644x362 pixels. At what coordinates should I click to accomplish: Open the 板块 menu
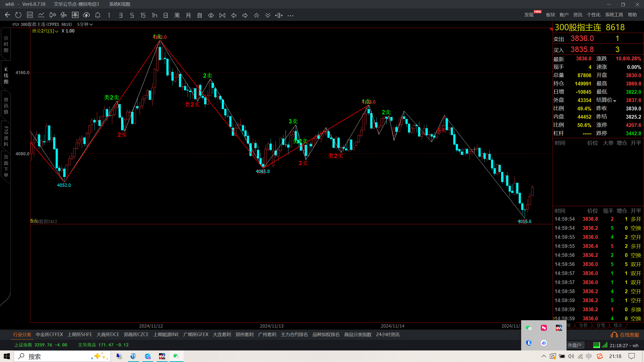click(550, 15)
